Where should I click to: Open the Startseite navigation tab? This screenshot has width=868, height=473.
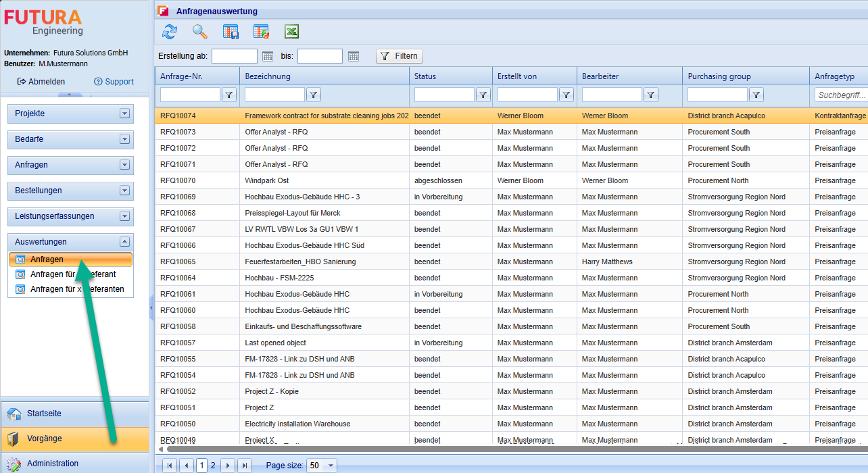(74, 414)
